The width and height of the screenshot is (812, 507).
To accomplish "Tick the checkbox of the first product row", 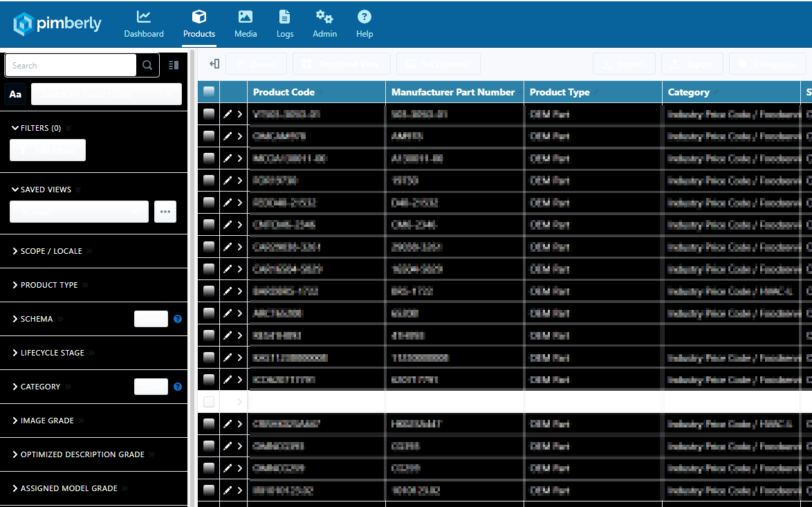I will tap(209, 114).
